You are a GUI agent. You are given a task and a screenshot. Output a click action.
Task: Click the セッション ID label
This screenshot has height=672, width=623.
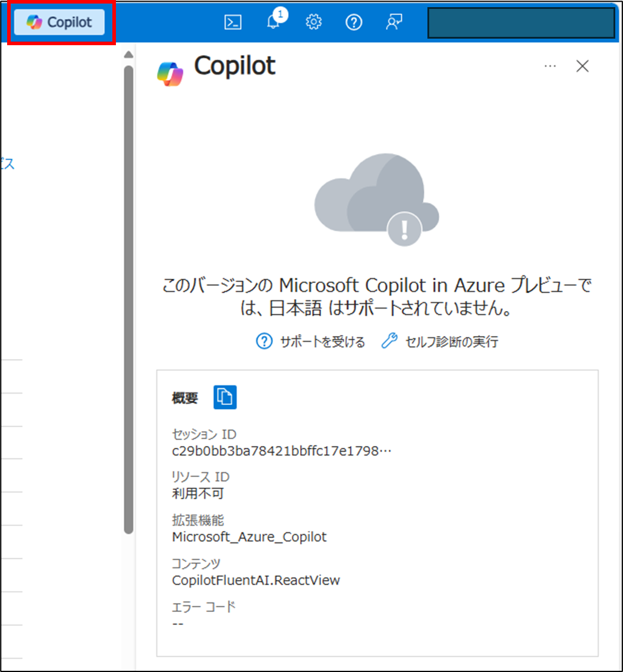[204, 434]
